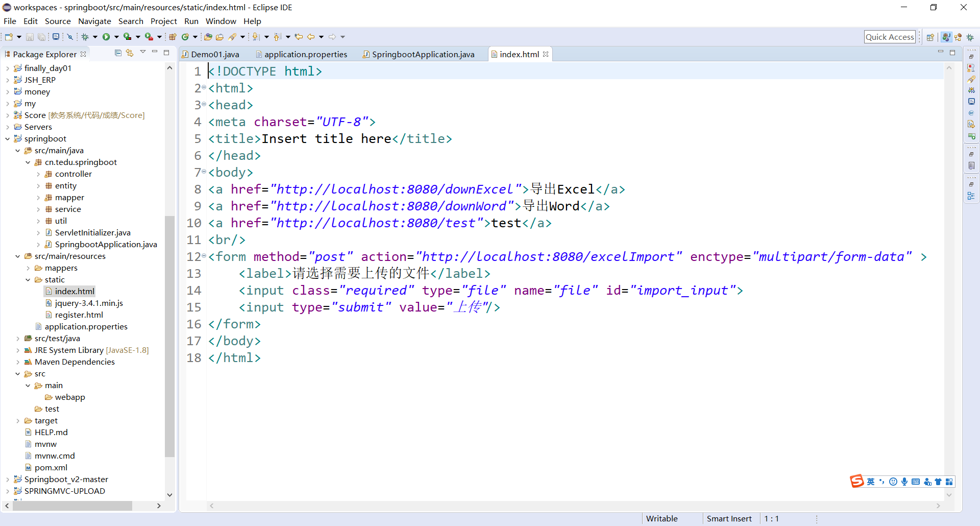The height and width of the screenshot is (526, 980).
Task: Click the Smart Insert status entry
Action: pyautogui.click(x=729, y=519)
